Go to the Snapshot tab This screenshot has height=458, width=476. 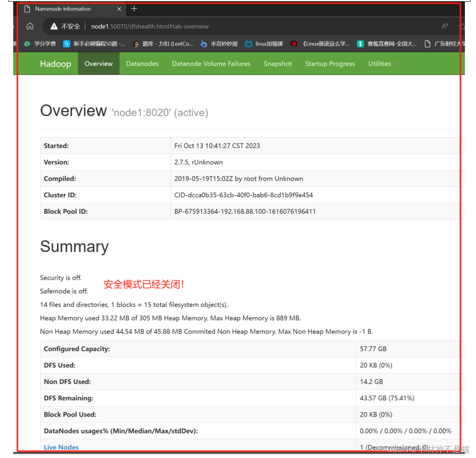point(278,64)
